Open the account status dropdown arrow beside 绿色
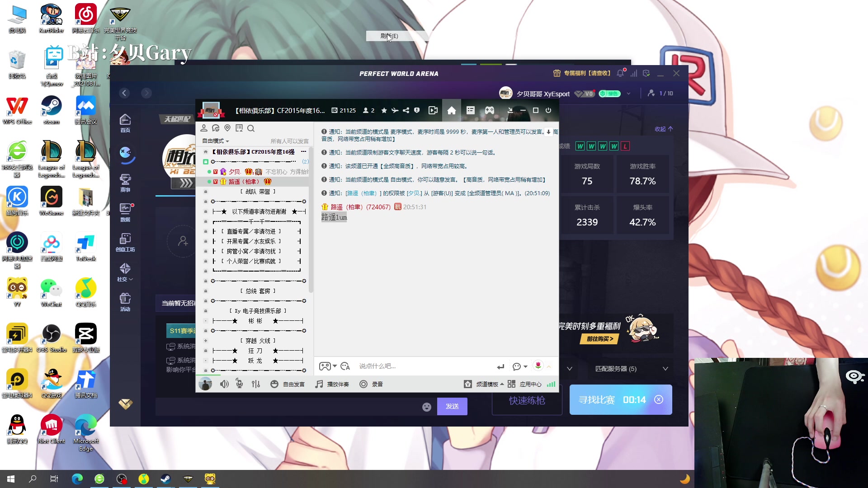868x488 pixels. coord(628,94)
